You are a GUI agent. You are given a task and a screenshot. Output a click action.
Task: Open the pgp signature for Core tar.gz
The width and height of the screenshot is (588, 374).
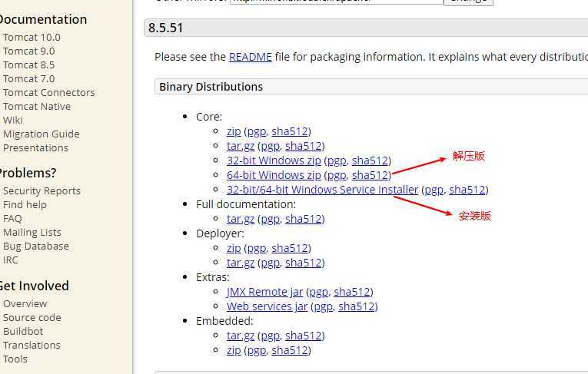tap(271, 146)
